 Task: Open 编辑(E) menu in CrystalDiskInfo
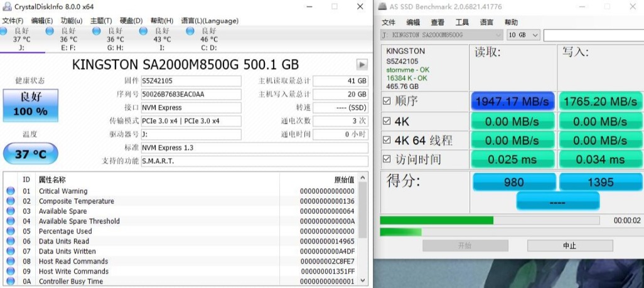[x=42, y=21]
